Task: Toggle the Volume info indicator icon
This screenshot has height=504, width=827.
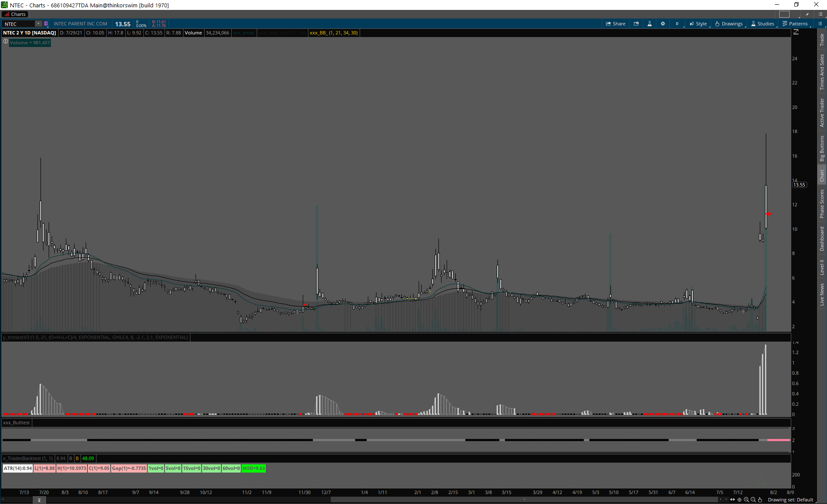Action: pos(6,42)
